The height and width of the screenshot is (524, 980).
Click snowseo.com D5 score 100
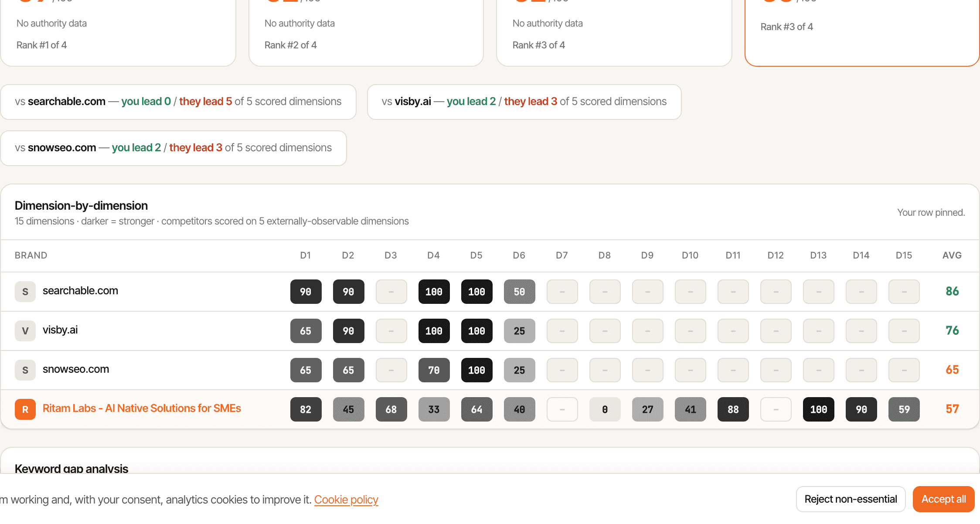[477, 370]
